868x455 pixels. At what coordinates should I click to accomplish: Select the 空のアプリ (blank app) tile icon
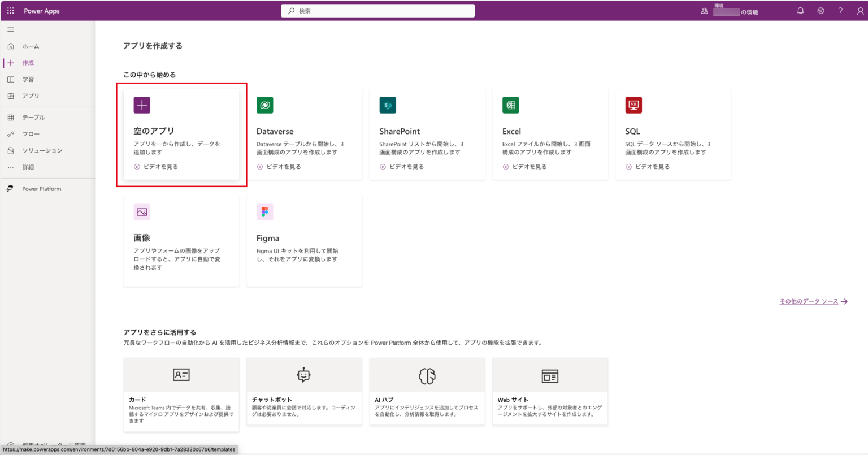pos(142,105)
